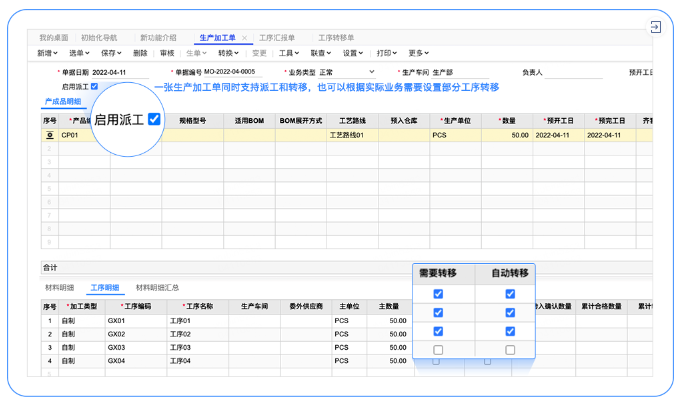
Task: Open the 业务类型 dropdown showing 正常
Action: tap(347, 72)
